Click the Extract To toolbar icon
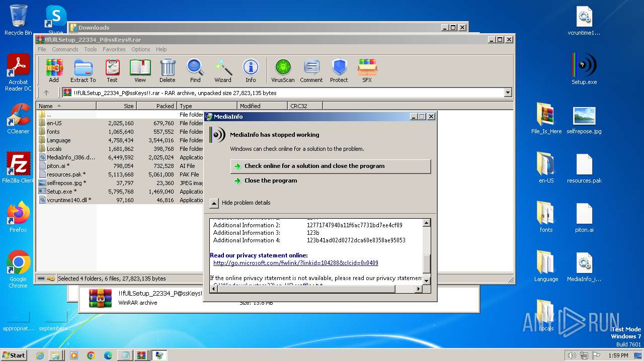Image resolution: width=644 pixels, height=362 pixels. [83, 70]
